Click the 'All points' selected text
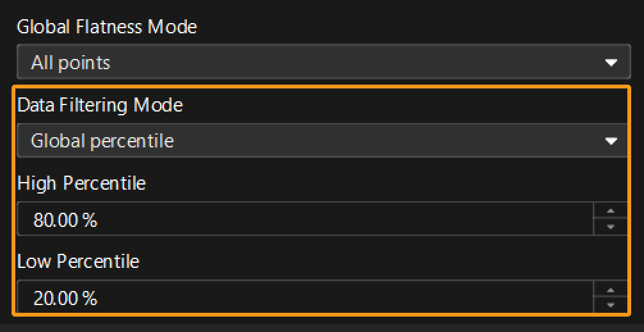644x332 pixels. (x=70, y=63)
